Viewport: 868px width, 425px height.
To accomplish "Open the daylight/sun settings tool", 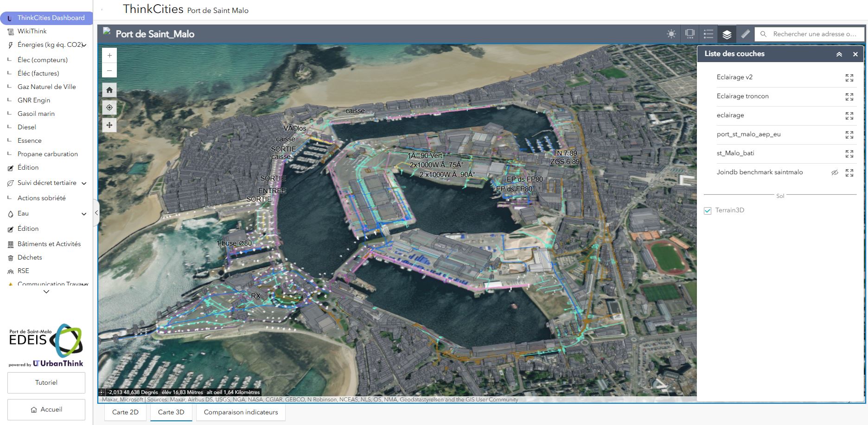I will click(x=670, y=34).
